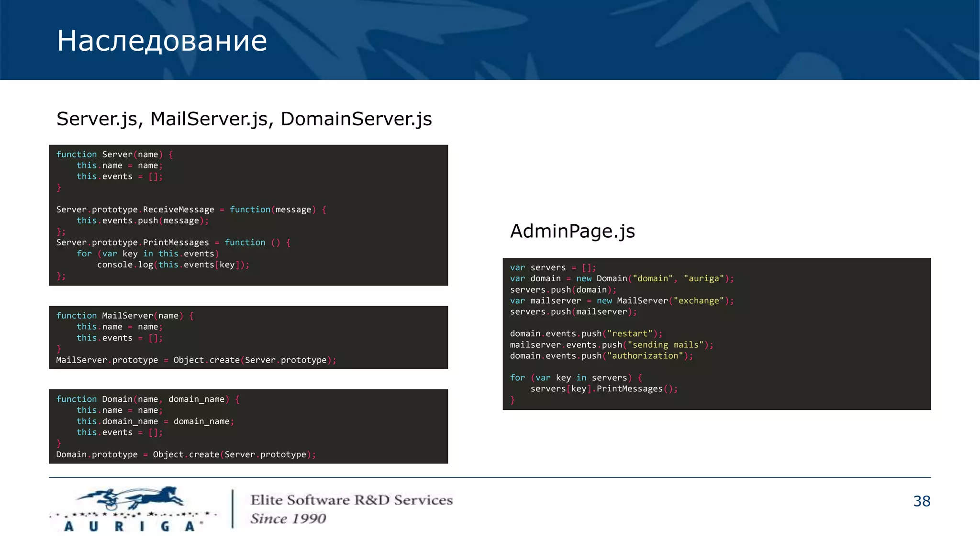Click 'console.log(this.events[key]);' line
Image resolution: width=980 pixels, height=551 pixels.
click(x=173, y=264)
